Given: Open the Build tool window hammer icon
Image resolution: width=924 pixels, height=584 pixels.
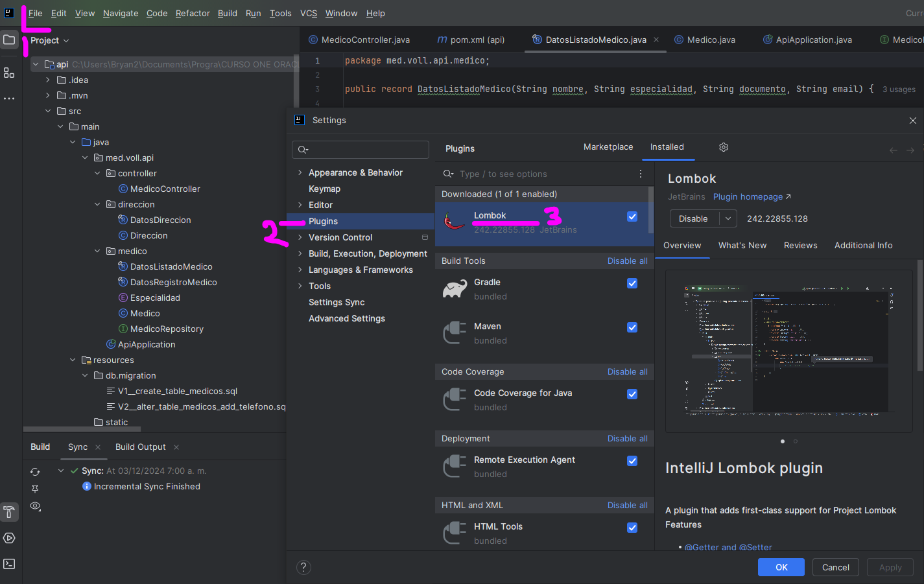Looking at the screenshot, I should tap(9, 512).
